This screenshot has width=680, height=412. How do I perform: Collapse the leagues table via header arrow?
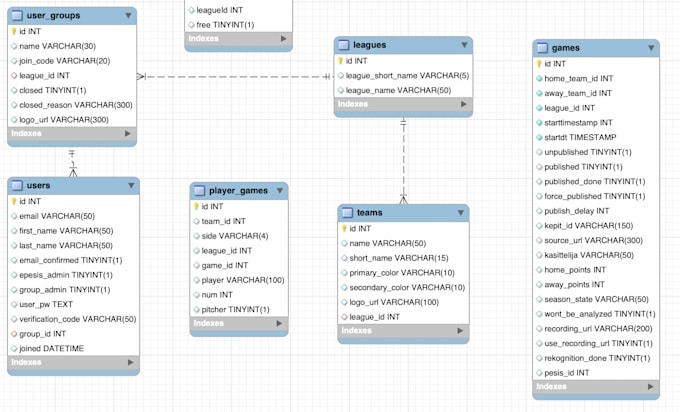pyautogui.click(x=464, y=45)
